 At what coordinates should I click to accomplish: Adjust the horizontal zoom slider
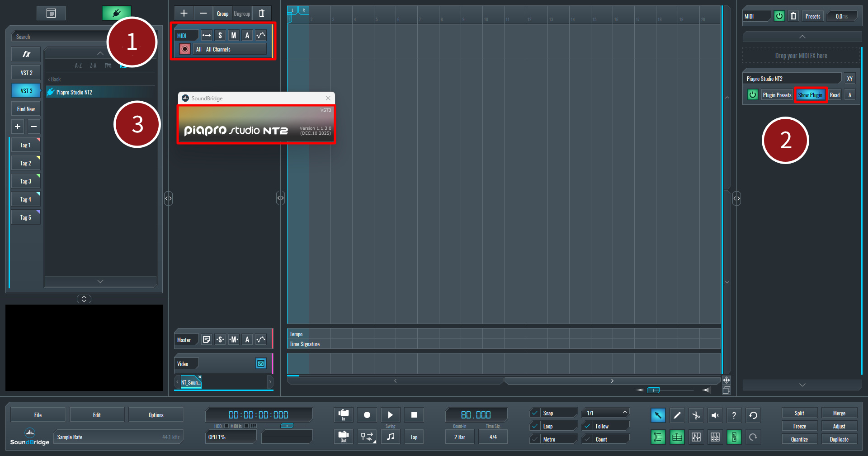tap(653, 390)
